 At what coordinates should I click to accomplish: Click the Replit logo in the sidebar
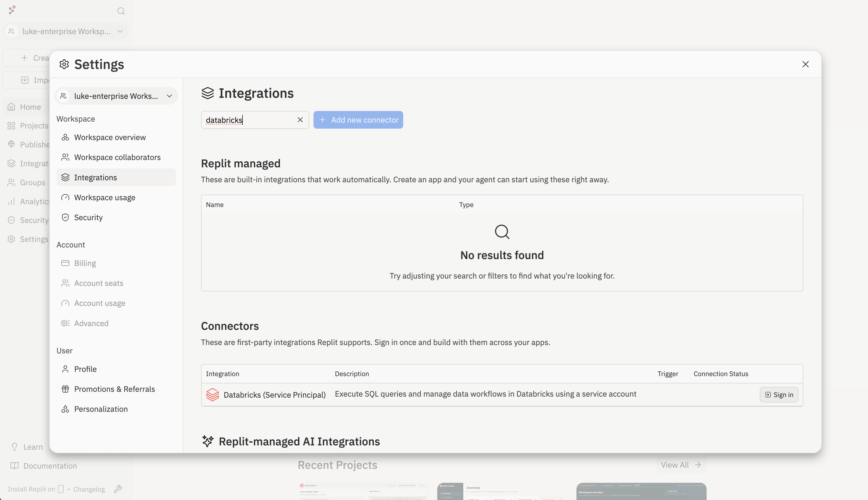point(12,10)
